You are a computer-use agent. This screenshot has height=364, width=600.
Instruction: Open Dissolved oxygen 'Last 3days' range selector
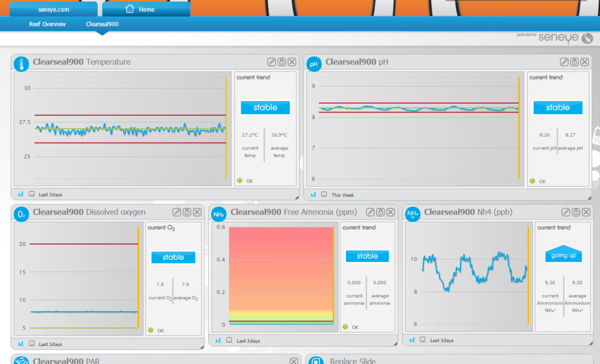[50, 344]
